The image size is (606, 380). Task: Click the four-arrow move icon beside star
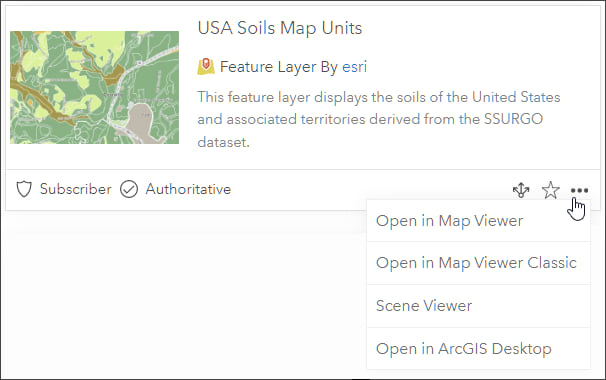click(521, 190)
